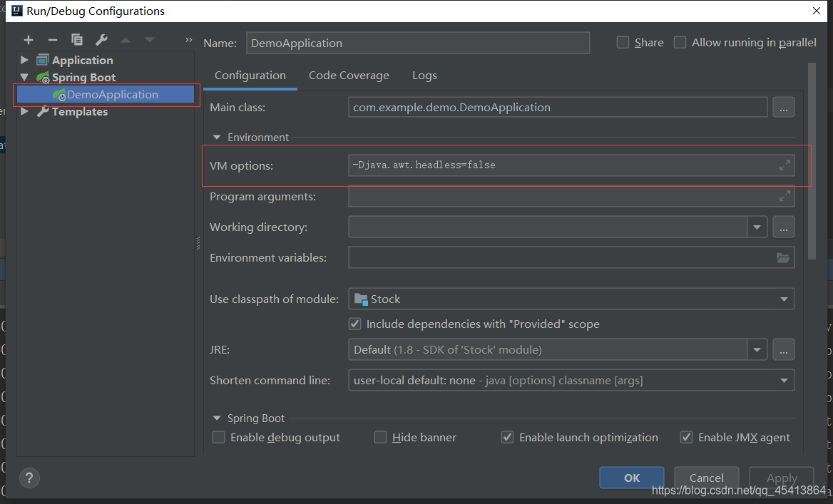The width and height of the screenshot is (833, 504).
Task: Collapse the Spring Boot tree node
Action: pyautogui.click(x=24, y=78)
